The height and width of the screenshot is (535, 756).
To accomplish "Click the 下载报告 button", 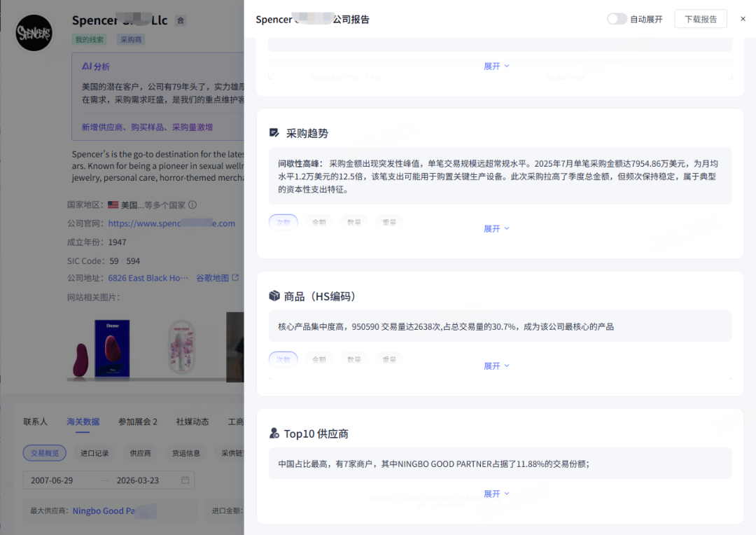I will click(x=700, y=19).
